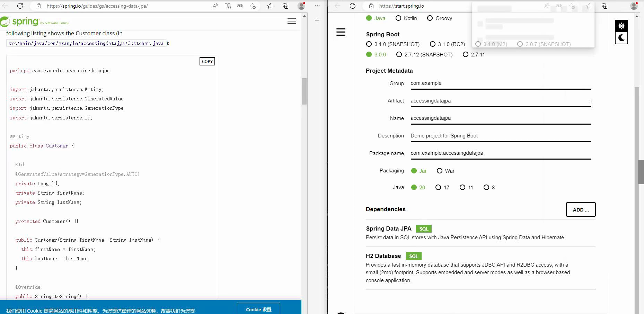644x314 pixels.
Task: Activate Read aloud in the guide window
Action: click(215, 6)
